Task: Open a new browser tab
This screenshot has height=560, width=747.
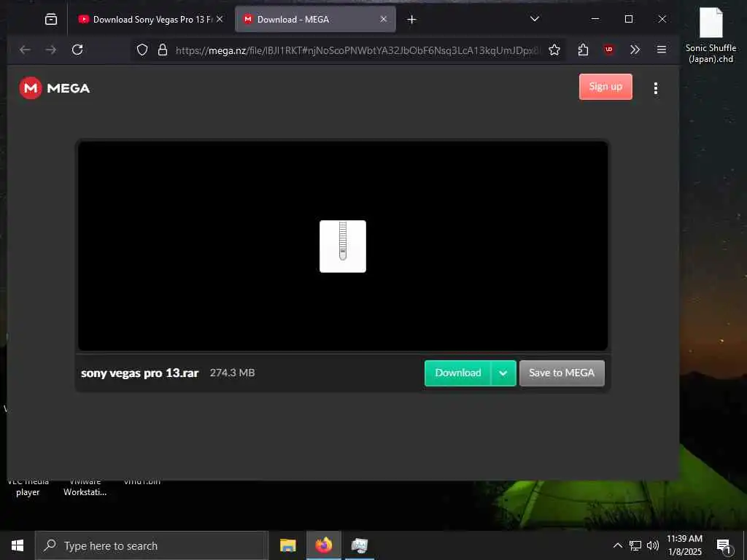Action: [411, 20]
